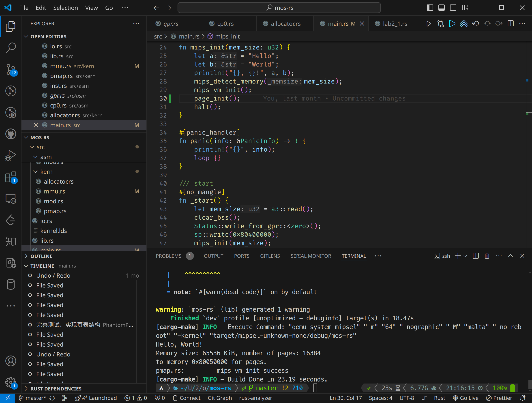The width and height of the screenshot is (532, 403).
Task: Open Source Control view with 12 badge
Action: [11, 69]
